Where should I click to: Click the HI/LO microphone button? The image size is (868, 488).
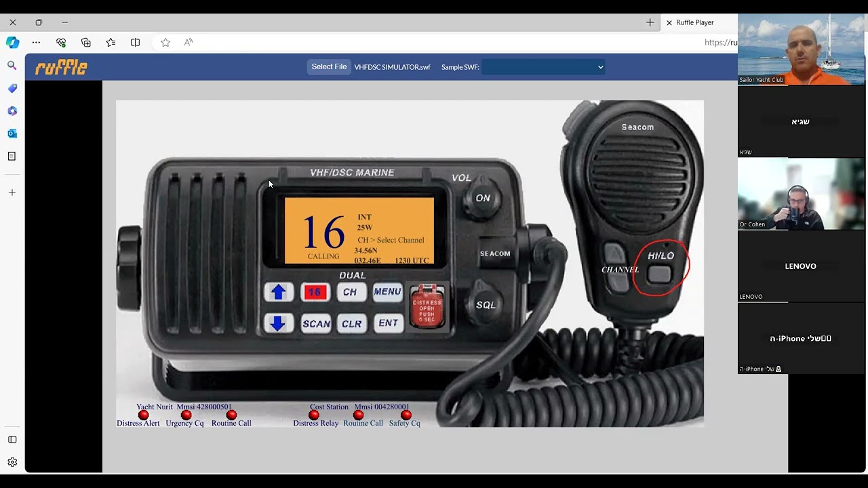(659, 274)
